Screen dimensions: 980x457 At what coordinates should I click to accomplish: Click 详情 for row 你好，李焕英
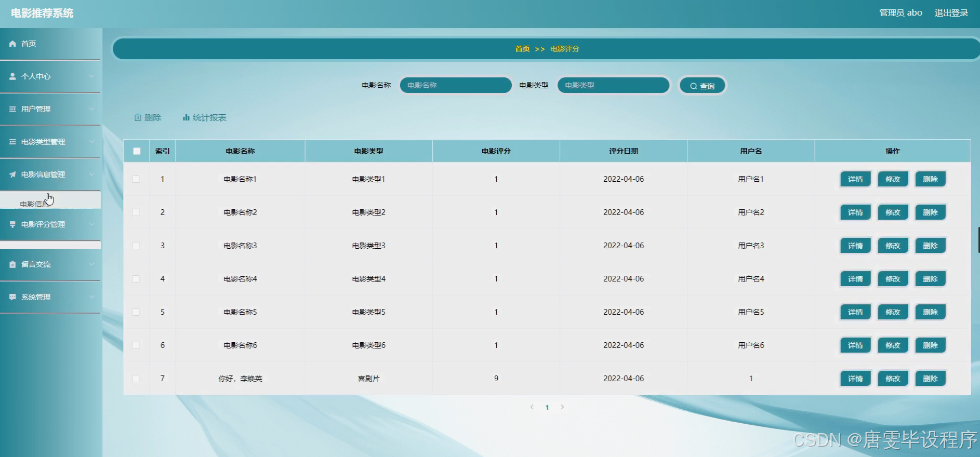[855, 379]
